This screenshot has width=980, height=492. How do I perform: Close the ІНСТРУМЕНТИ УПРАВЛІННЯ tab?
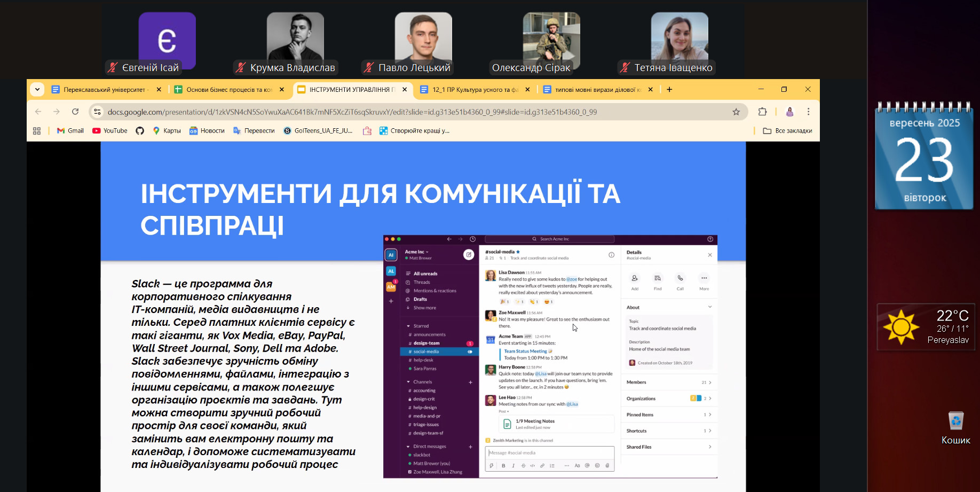pyautogui.click(x=405, y=90)
